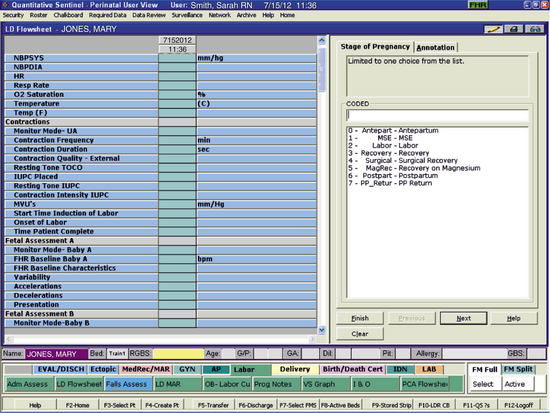
Task: Open the Network menu
Action: click(x=220, y=15)
